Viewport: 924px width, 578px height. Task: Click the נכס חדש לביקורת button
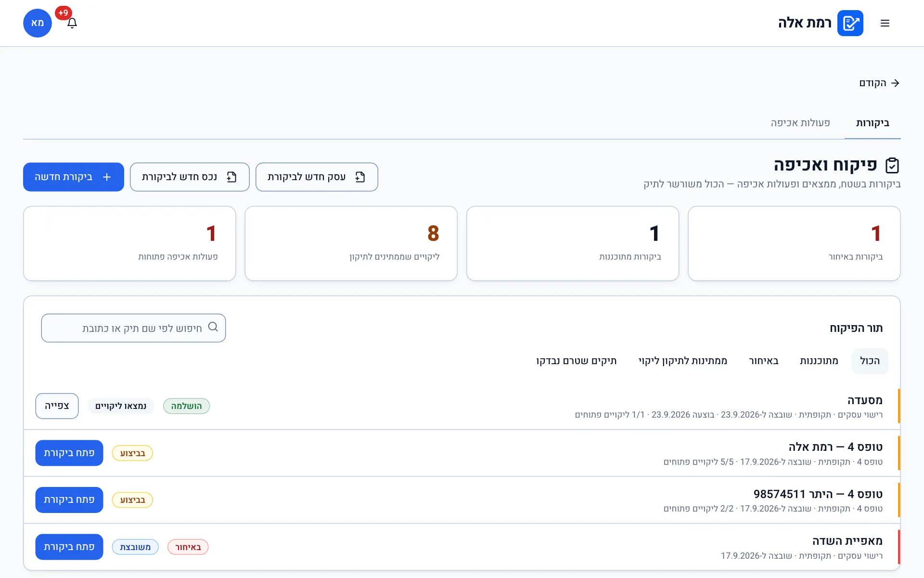click(x=190, y=177)
